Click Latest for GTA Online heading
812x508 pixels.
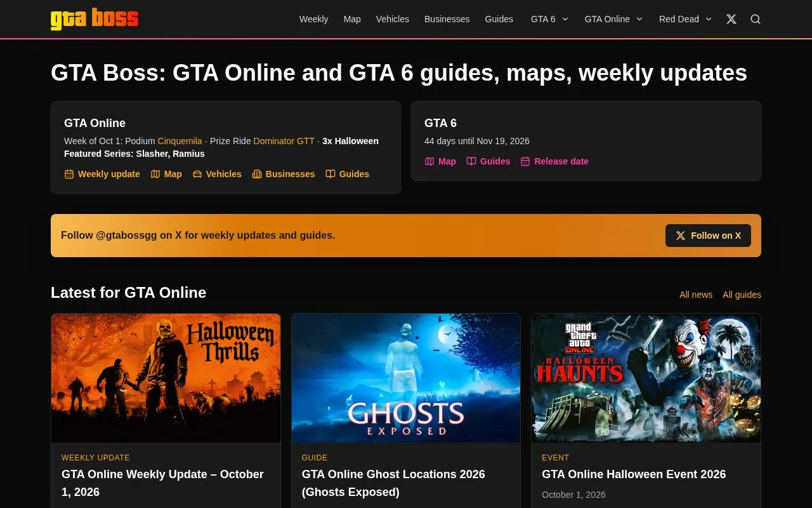click(128, 293)
